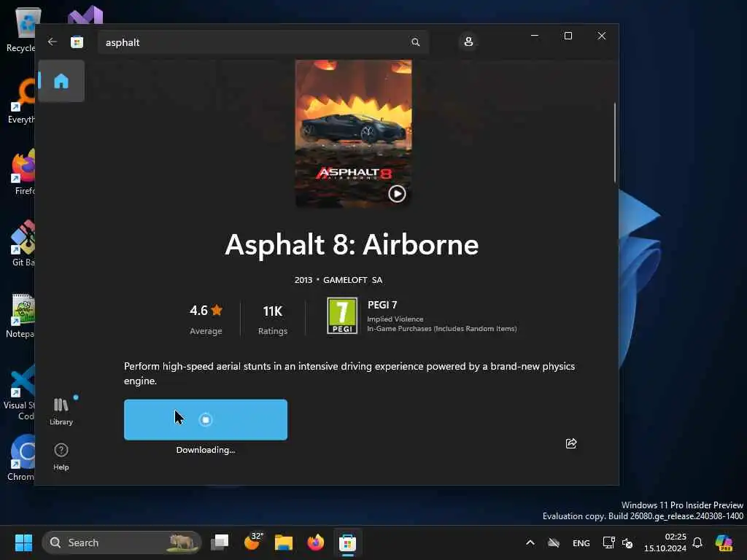Click the Implied Violence descriptor
This screenshot has height=560, width=747.
[x=395, y=319]
